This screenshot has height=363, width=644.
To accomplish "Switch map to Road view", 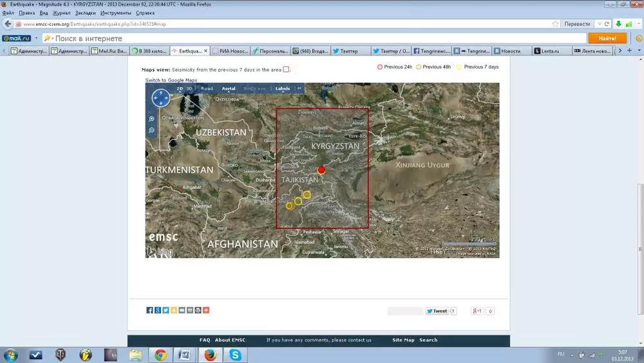I will pyautogui.click(x=207, y=88).
